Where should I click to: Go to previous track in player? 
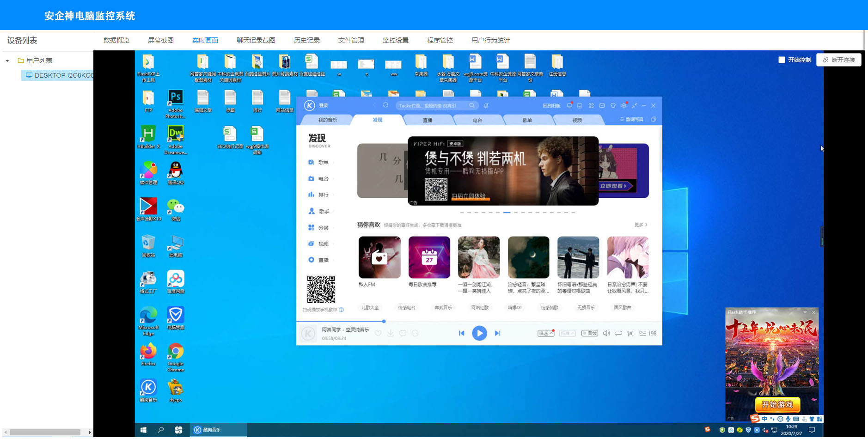click(461, 333)
